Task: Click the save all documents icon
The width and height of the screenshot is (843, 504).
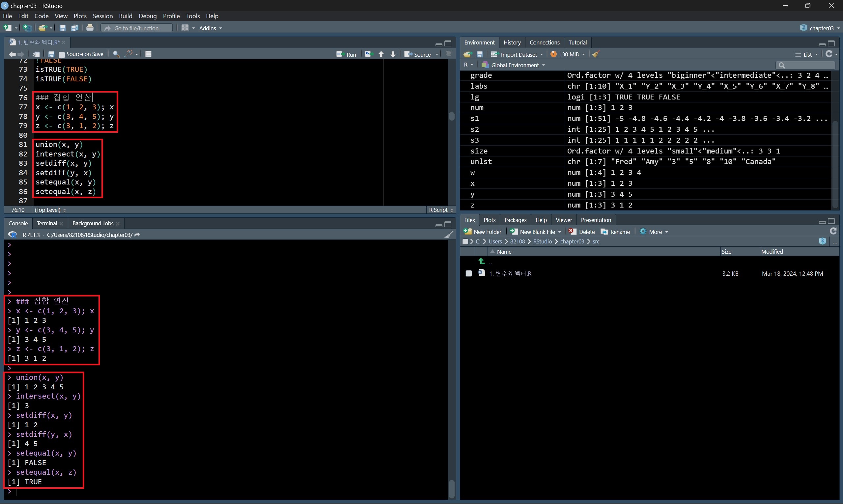Action: [74, 28]
